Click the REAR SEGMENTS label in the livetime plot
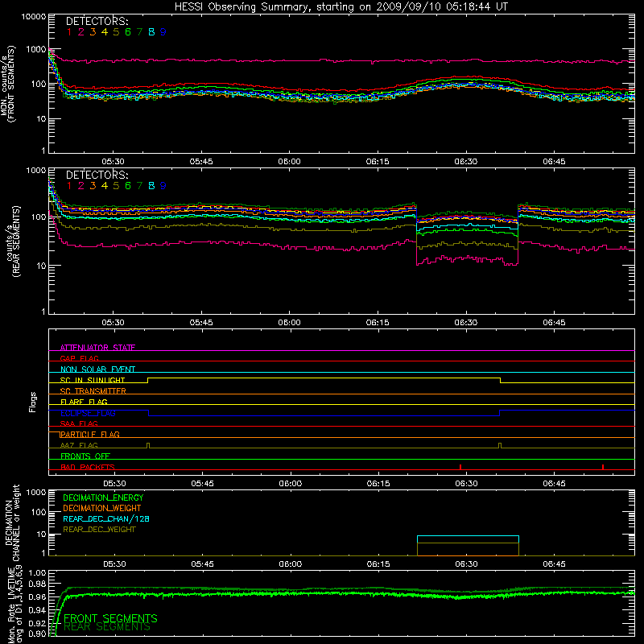This screenshot has height=644, width=644. coord(107,627)
